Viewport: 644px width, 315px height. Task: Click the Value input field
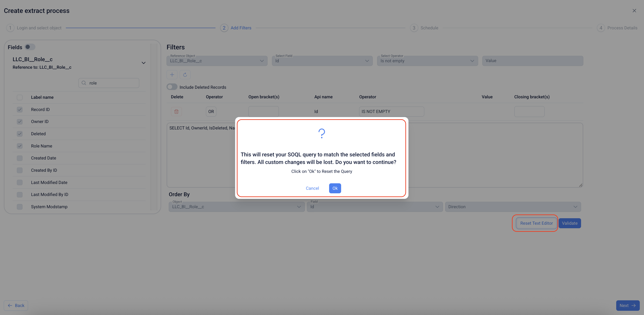pos(533,61)
